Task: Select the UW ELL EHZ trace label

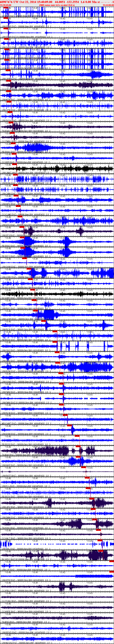Action: click(x=26, y=486)
